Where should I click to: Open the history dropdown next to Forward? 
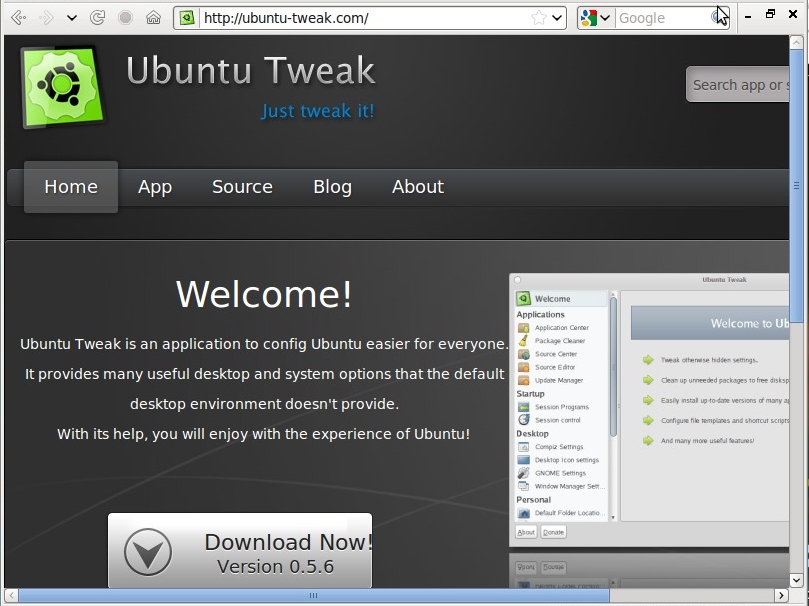point(72,18)
